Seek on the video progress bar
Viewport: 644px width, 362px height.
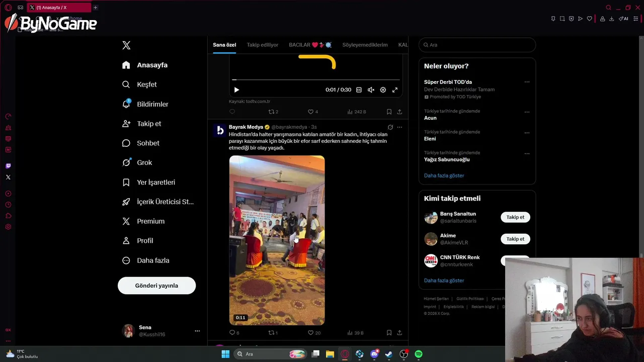315,79
